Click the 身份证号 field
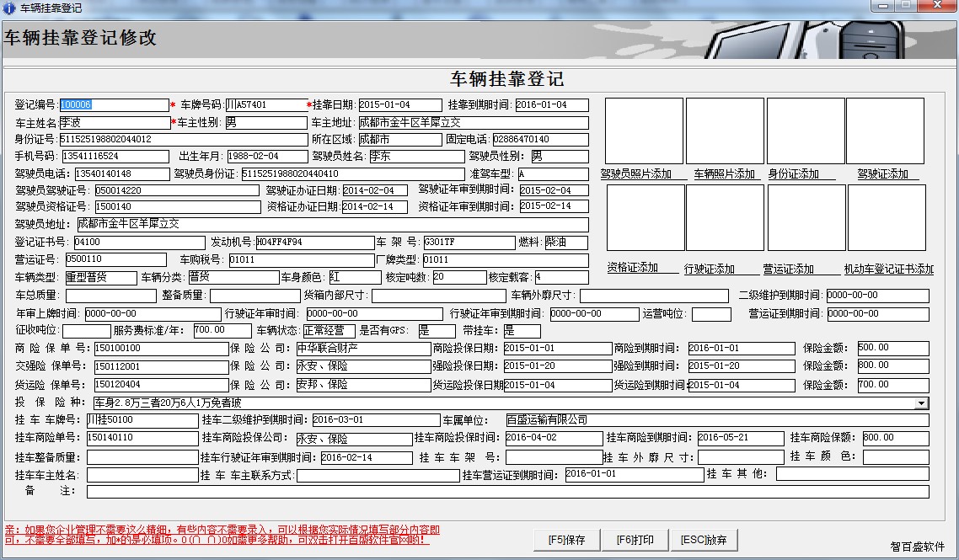959x560 pixels. pyautogui.click(x=184, y=140)
